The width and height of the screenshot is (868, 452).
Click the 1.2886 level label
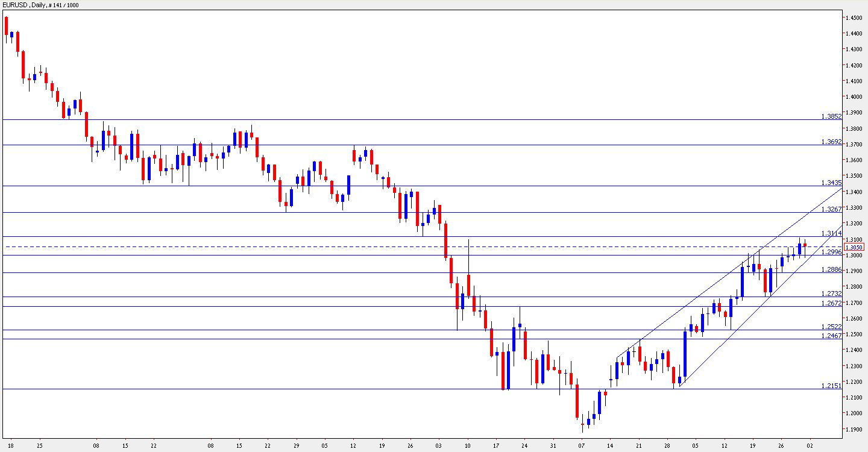(831, 270)
